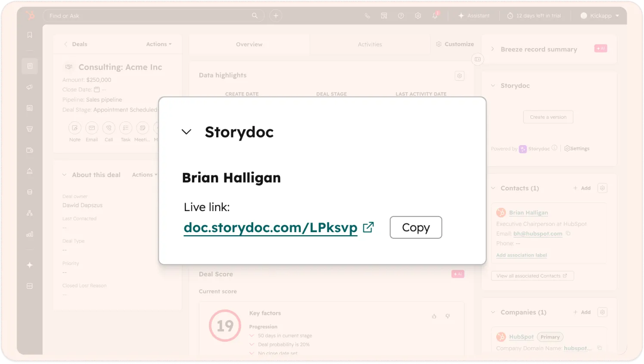
Task: Open the Assistant panel
Action: pos(474,16)
